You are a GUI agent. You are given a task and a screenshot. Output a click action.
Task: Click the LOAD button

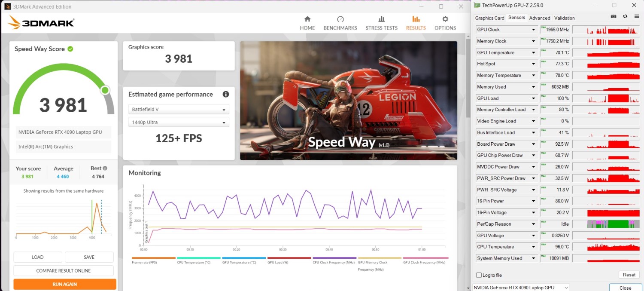pyautogui.click(x=38, y=257)
